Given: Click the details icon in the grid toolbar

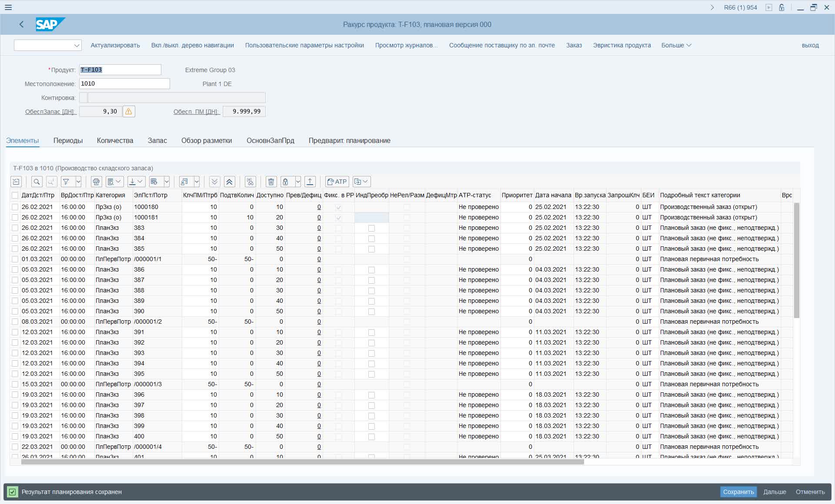Looking at the screenshot, I should coord(16,182).
